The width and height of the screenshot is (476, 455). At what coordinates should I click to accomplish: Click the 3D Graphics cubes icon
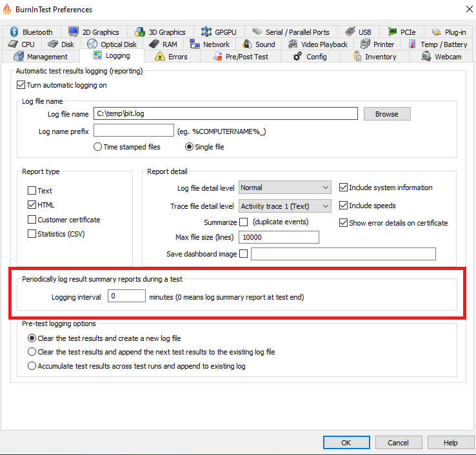(x=140, y=32)
